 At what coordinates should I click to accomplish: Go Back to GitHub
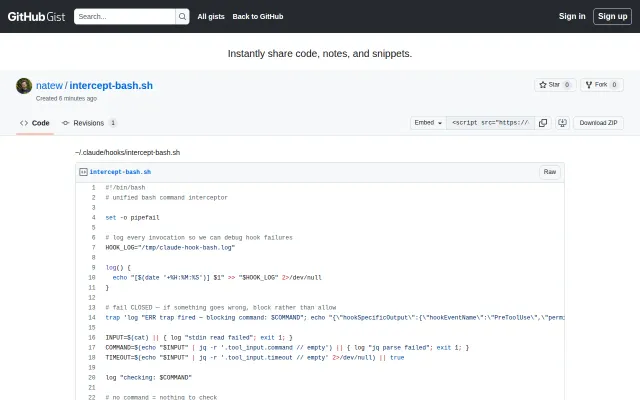258,16
